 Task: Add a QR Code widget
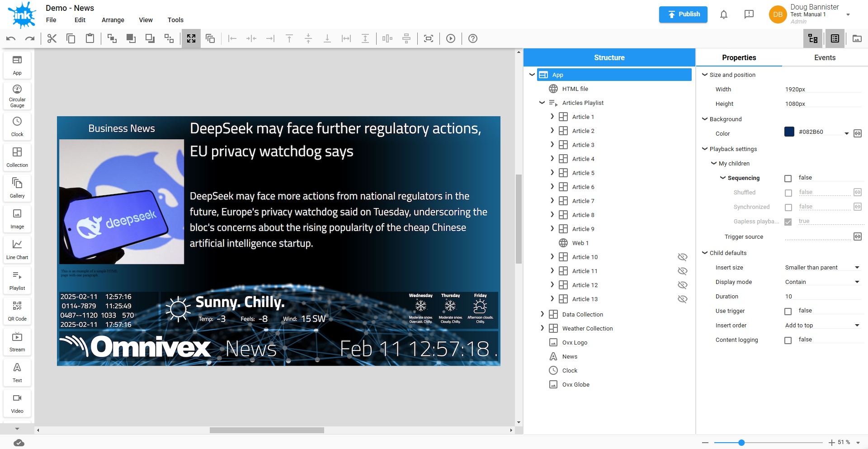(17, 311)
